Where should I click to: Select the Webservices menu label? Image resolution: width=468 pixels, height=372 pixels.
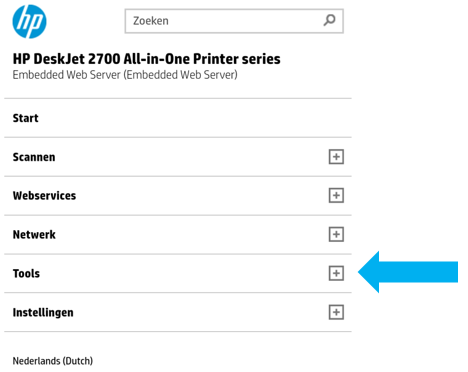(44, 196)
